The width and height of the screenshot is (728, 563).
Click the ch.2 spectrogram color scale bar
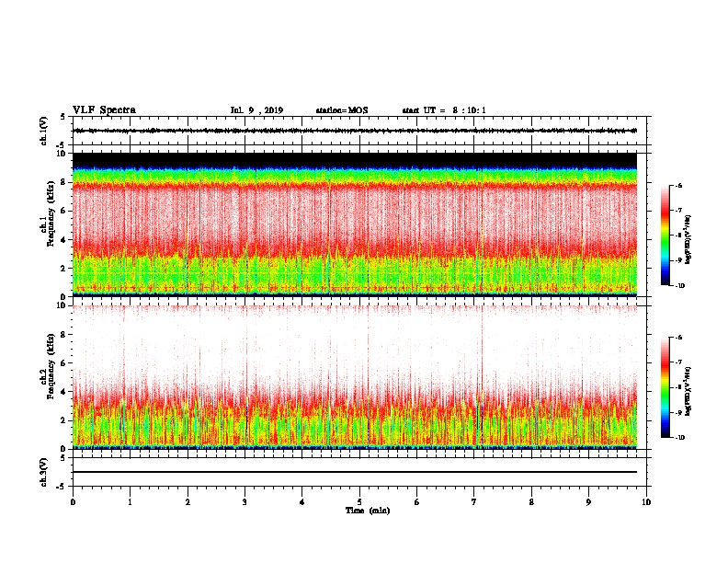pyautogui.click(x=665, y=387)
